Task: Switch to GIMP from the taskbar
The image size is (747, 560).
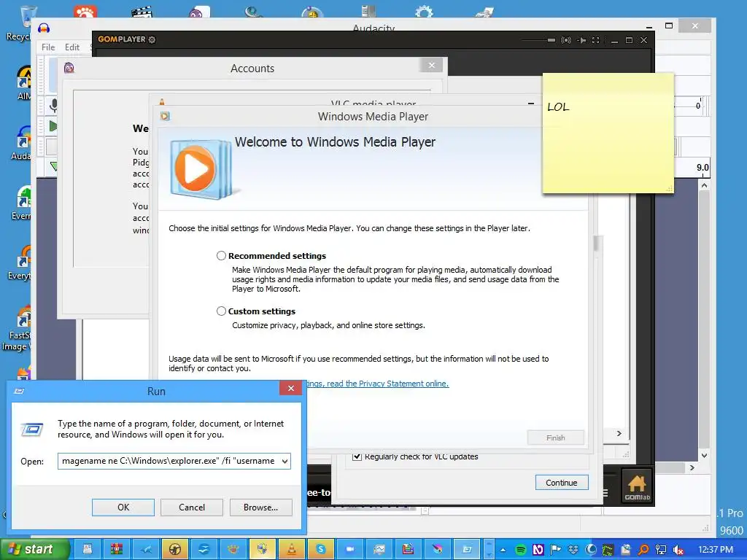Action: [x=233, y=550]
